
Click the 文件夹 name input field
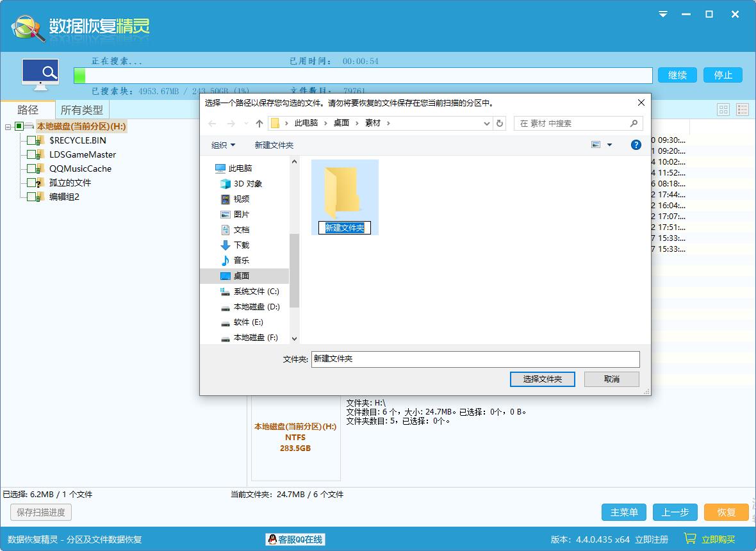(x=475, y=359)
